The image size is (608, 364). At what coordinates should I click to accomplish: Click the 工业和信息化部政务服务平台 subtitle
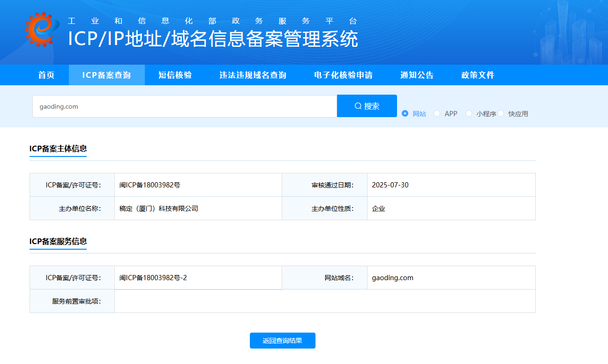pyautogui.click(x=212, y=21)
